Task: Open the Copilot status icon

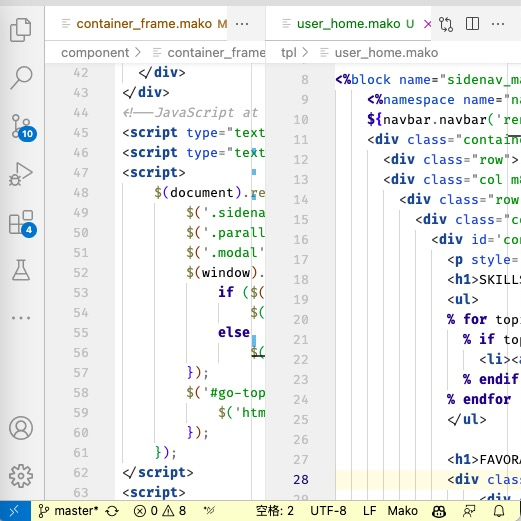Action: click(x=439, y=511)
